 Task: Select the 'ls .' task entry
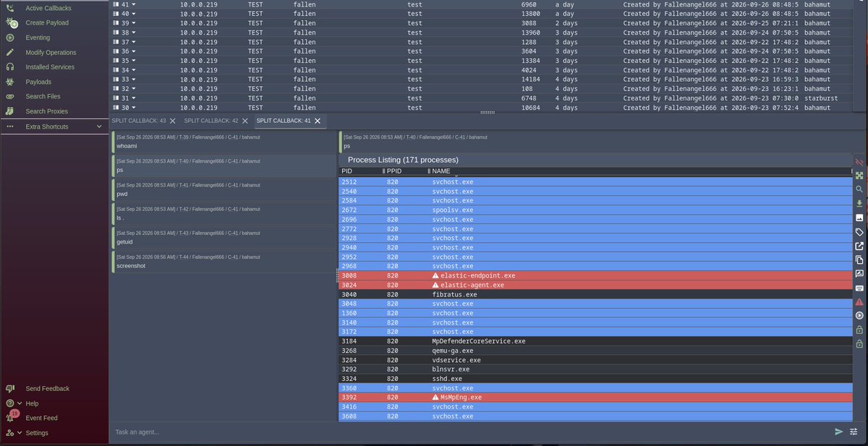pos(224,213)
